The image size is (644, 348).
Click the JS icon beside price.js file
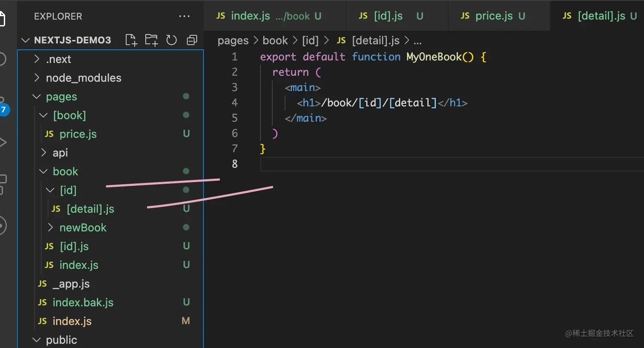[49, 134]
